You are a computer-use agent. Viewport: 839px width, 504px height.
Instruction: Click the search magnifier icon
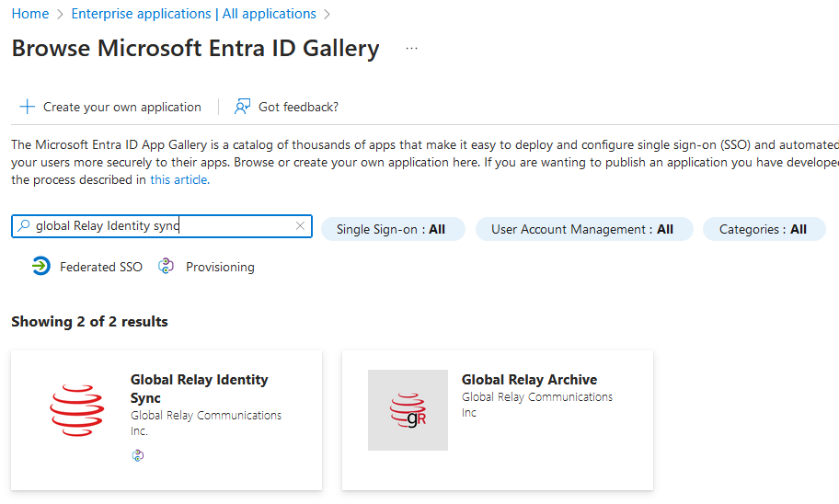click(x=24, y=225)
